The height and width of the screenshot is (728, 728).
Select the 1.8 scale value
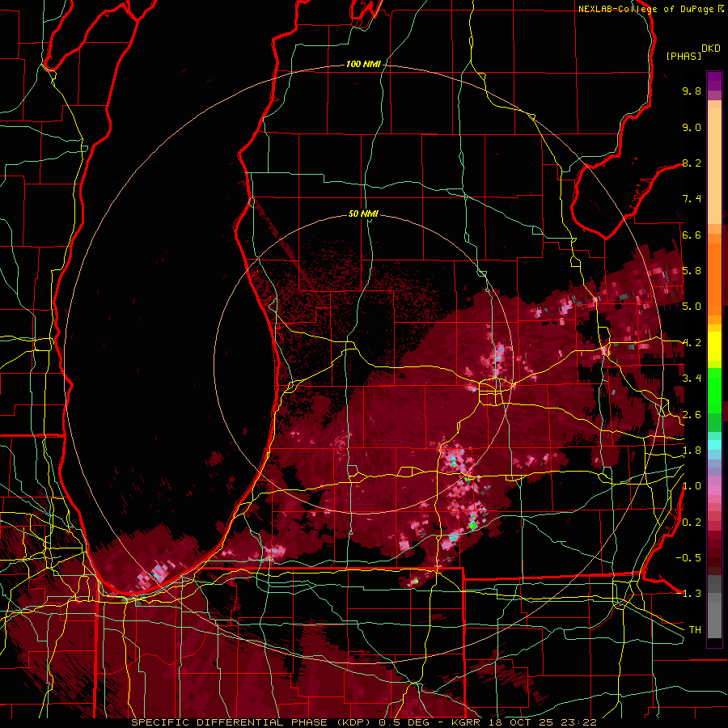[692, 451]
